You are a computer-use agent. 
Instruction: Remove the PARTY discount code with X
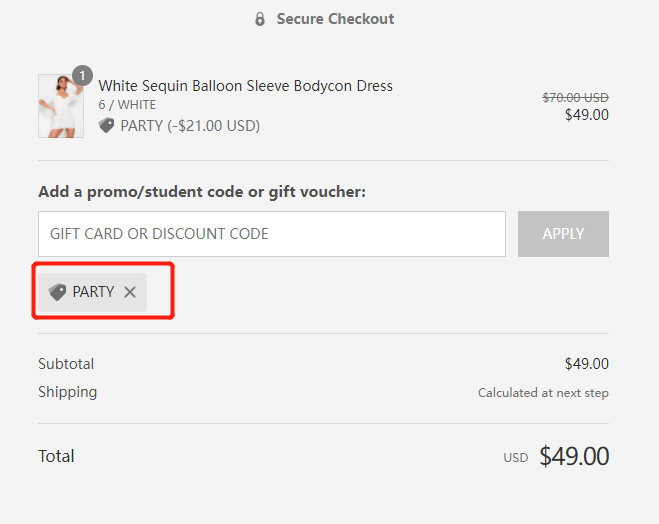point(130,292)
